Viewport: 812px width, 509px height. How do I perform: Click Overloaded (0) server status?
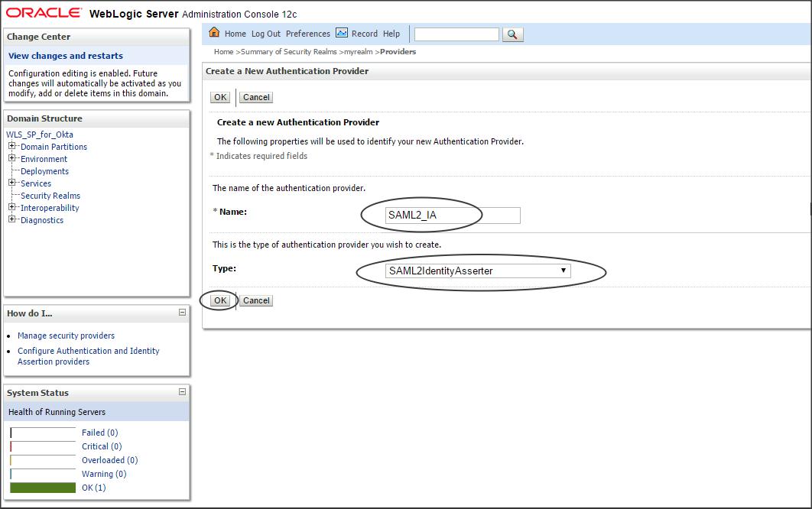(110, 460)
